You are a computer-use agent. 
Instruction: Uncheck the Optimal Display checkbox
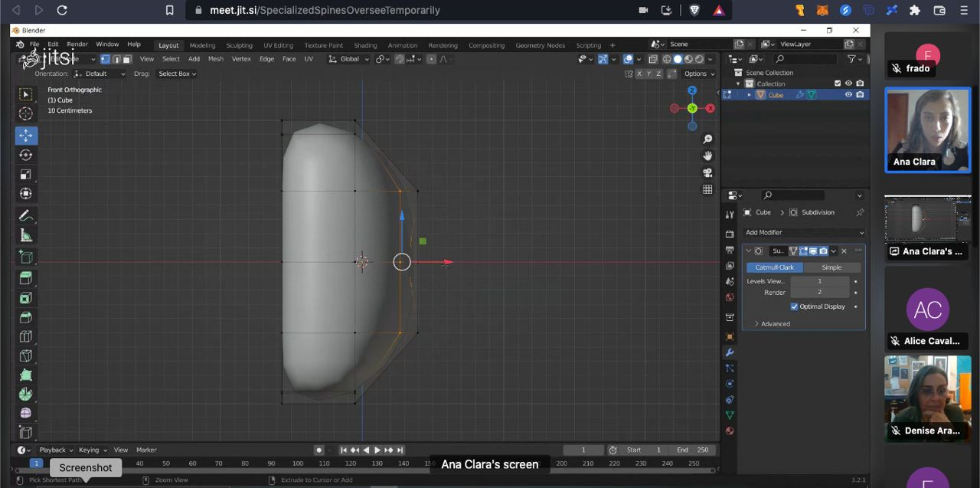[794, 306]
